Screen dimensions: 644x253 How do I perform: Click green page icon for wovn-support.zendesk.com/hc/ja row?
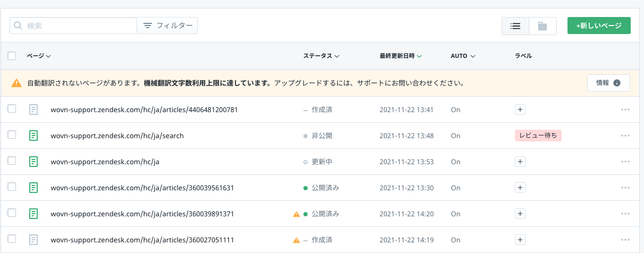(x=33, y=162)
